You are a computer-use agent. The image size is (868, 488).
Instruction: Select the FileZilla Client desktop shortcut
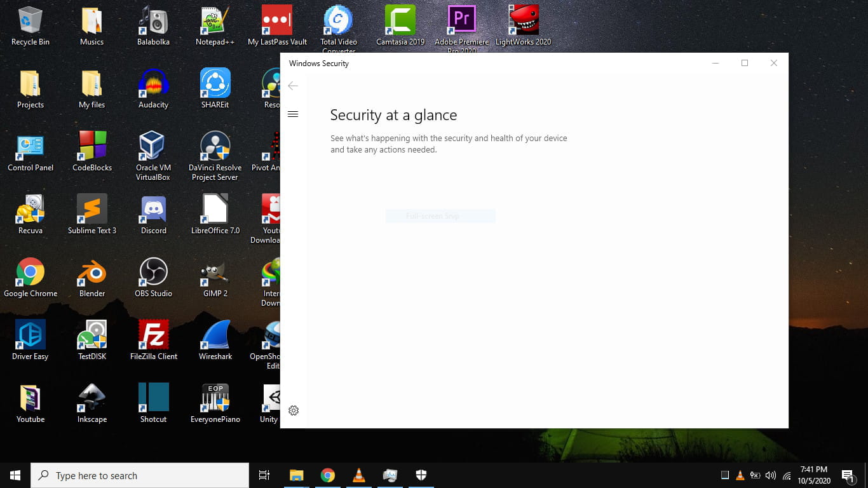[153, 341]
